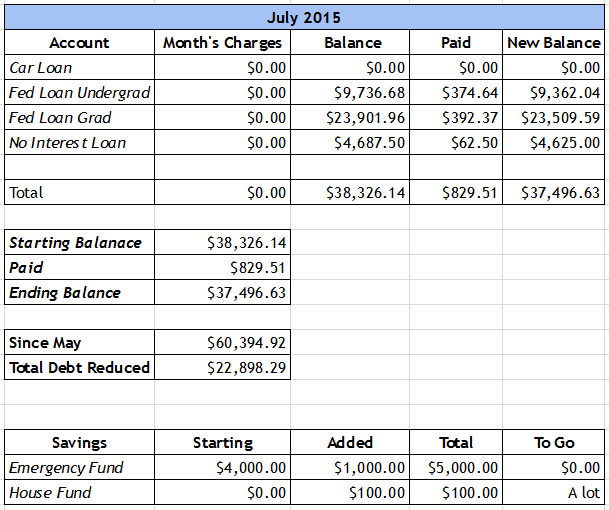This screenshot has height=510, width=609.
Task: Select the Balance column header
Action: click(x=350, y=42)
